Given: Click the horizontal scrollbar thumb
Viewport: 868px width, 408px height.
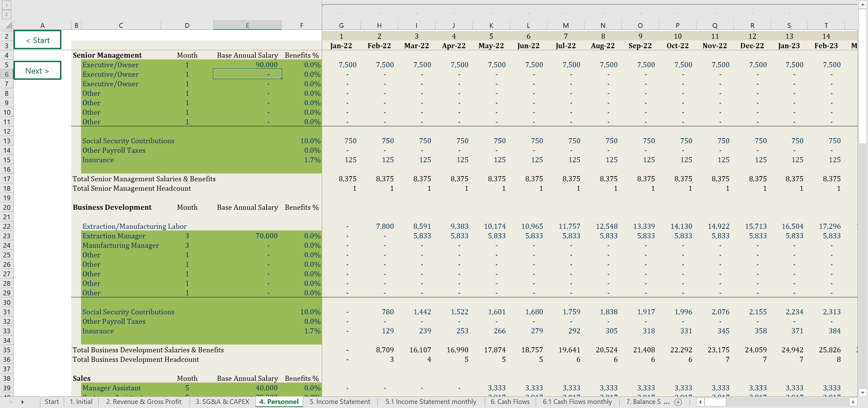Looking at the screenshot, I should pos(715,402).
